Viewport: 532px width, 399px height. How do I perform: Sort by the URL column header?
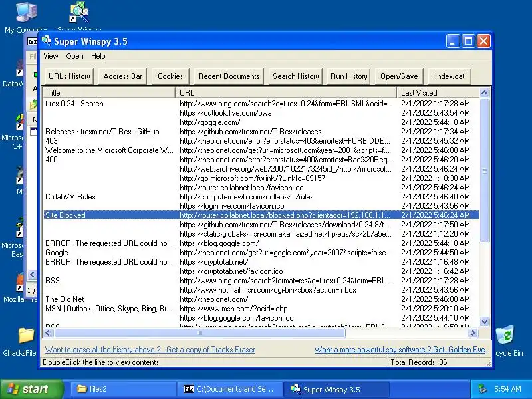(x=286, y=92)
